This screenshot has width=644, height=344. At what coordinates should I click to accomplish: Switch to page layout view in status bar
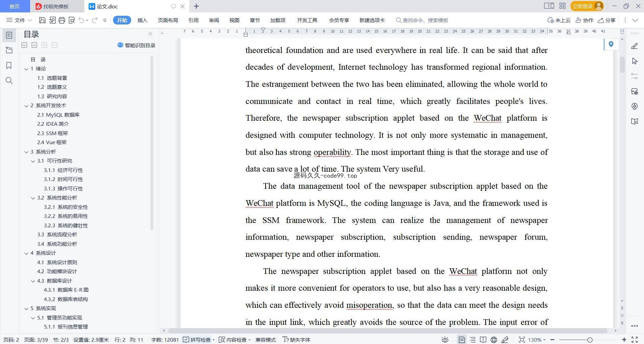pos(462,340)
